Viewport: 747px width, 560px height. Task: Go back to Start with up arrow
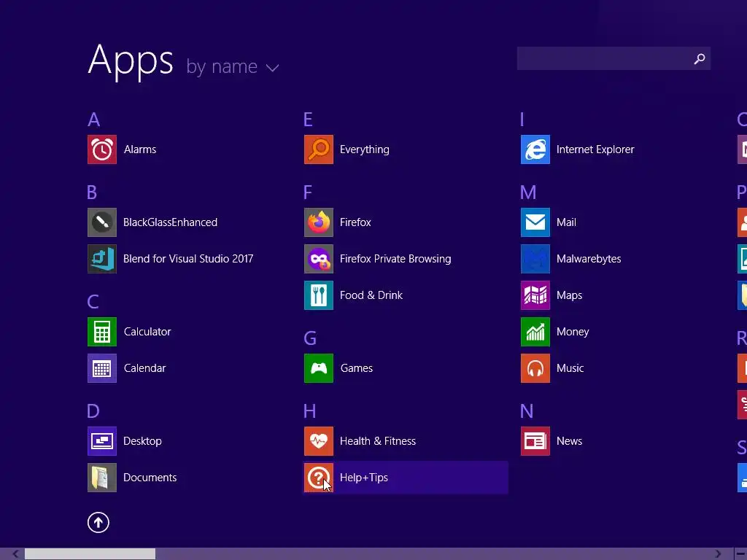[x=98, y=522]
